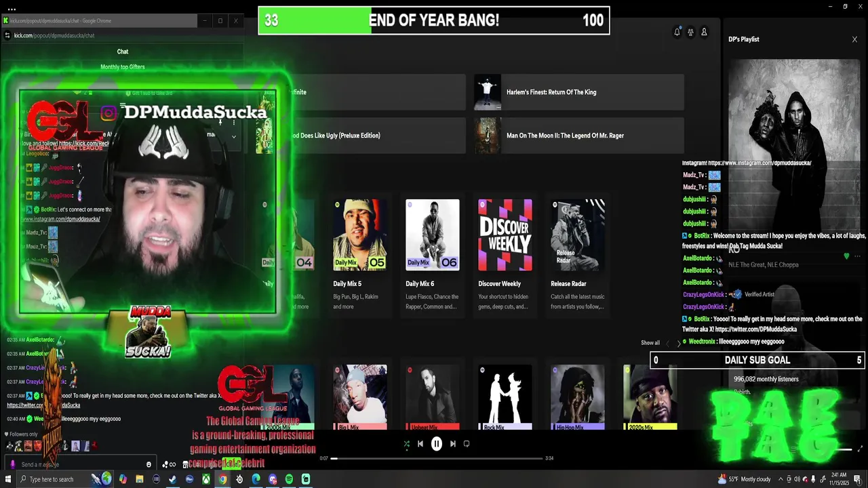Adjust Spotify volume slider
The width and height of the screenshot is (868, 488).
coord(843,449)
